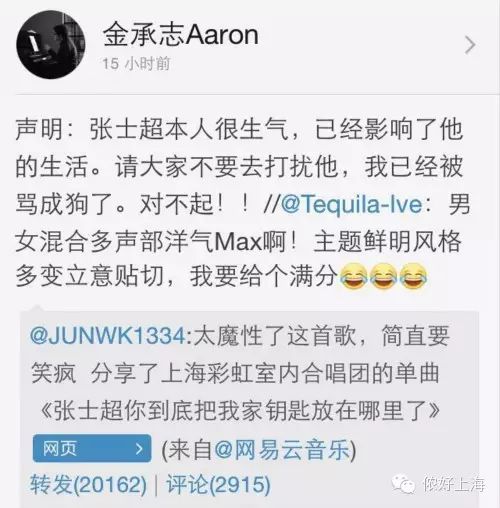Click the arrow inside the 网页 button
Viewport: 500px width, 508px height.
[139, 449]
